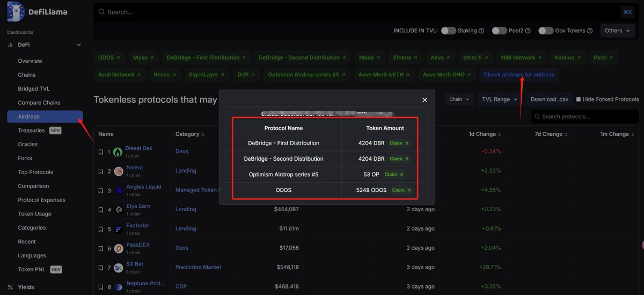Claim 53 OP airdrop
This screenshot has width=644, height=295.
[x=394, y=175]
